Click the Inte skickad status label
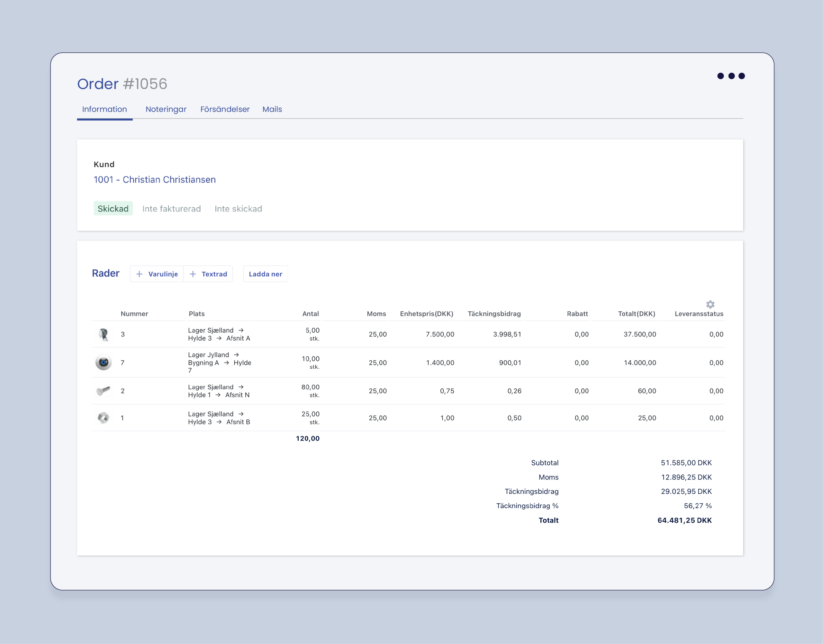This screenshot has width=823, height=644. tap(238, 209)
